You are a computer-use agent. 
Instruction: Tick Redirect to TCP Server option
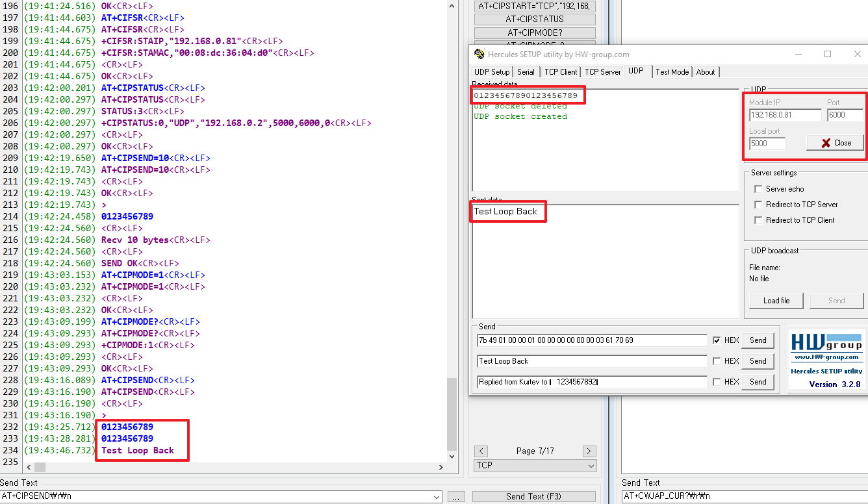coord(758,205)
